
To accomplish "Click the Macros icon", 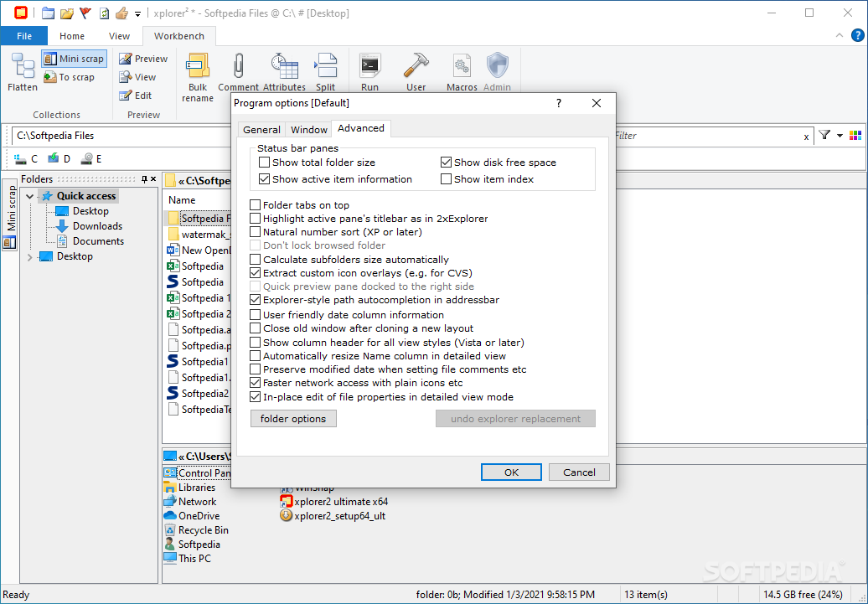I will [x=462, y=66].
